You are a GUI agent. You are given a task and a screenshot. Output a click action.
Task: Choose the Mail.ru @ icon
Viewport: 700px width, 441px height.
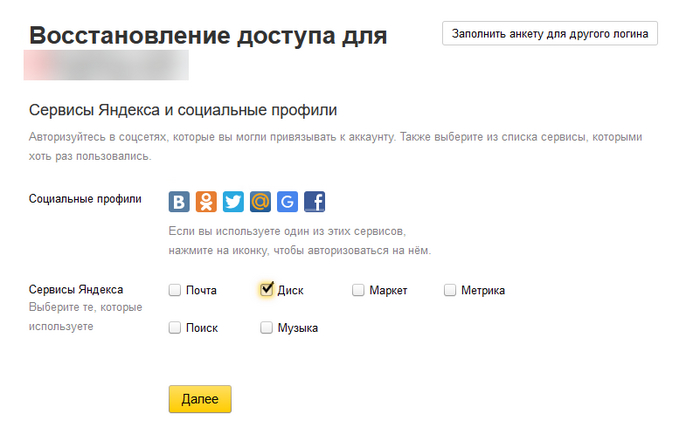260,202
